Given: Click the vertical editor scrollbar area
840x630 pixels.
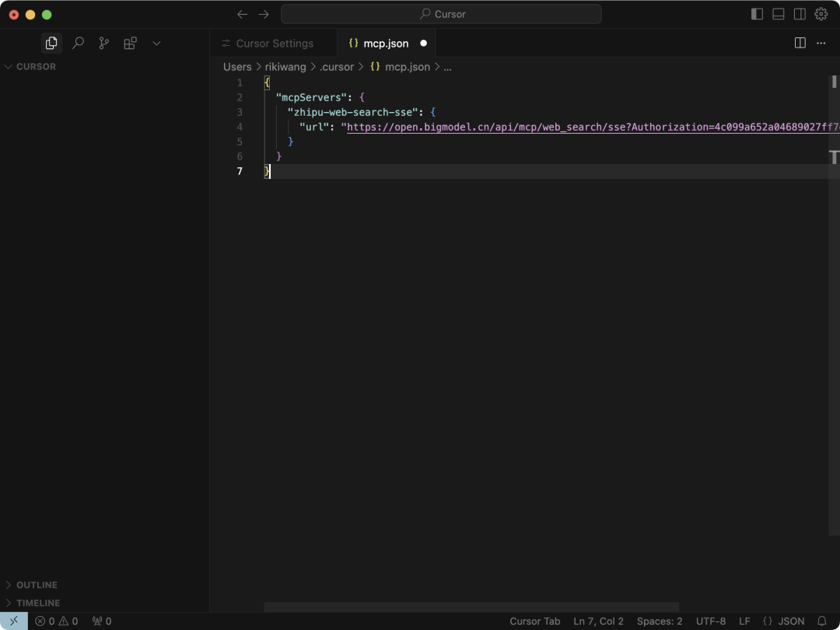Looking at the screenshot, I should point(834,306).
